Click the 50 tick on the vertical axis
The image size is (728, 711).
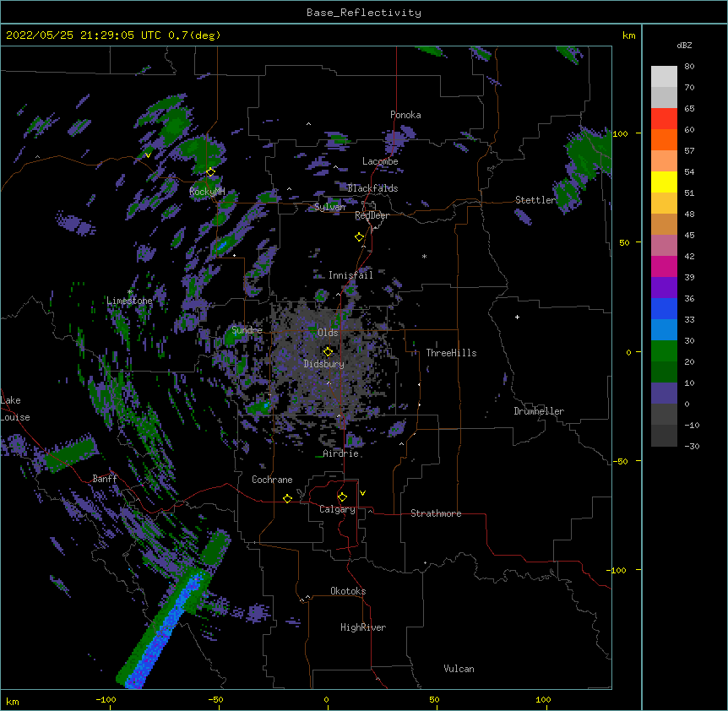tap(624, 242)
